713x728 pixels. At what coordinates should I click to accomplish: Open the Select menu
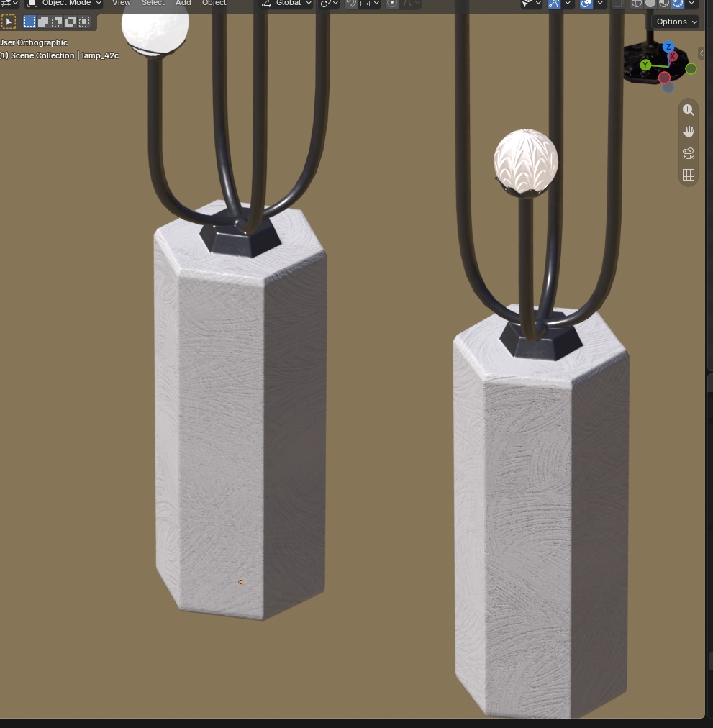153,4
